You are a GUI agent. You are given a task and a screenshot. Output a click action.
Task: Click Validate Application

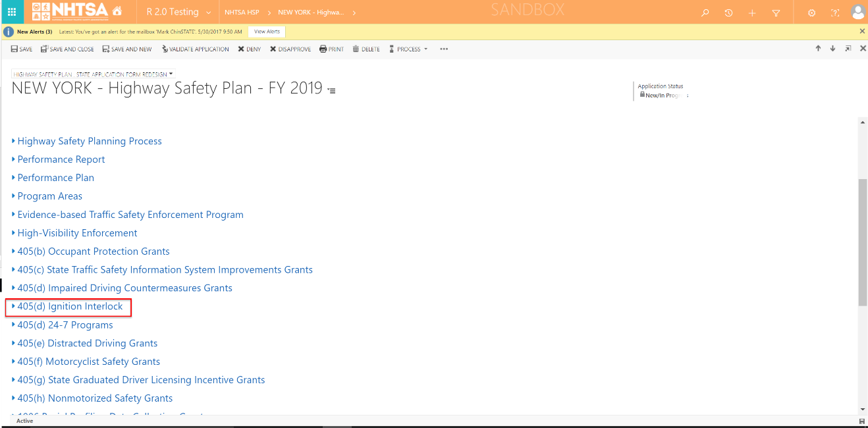coord(195,49)
